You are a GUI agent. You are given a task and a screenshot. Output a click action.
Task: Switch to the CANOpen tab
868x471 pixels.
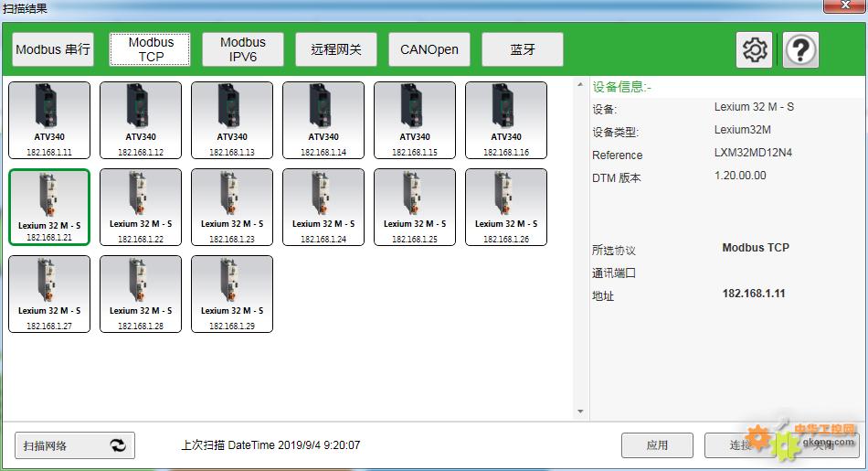pos(429,49)
